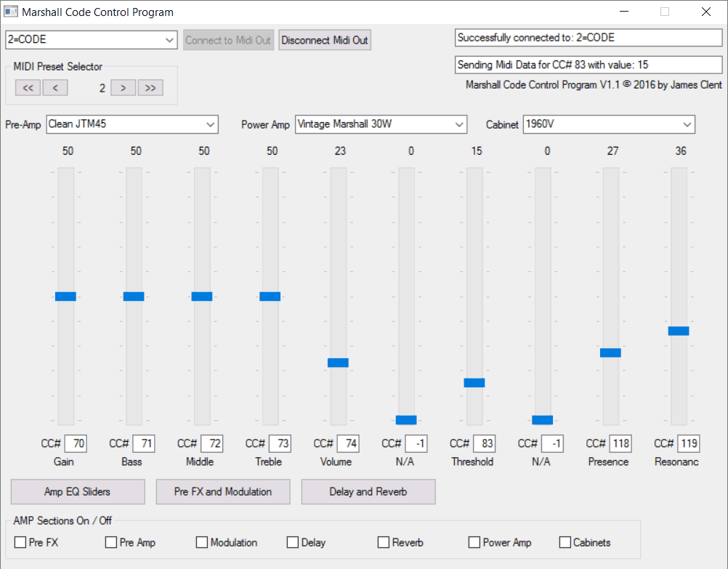Screen dimensions: 728x569
Task: Advance to next MIDI preset
Action: [123, 88]
